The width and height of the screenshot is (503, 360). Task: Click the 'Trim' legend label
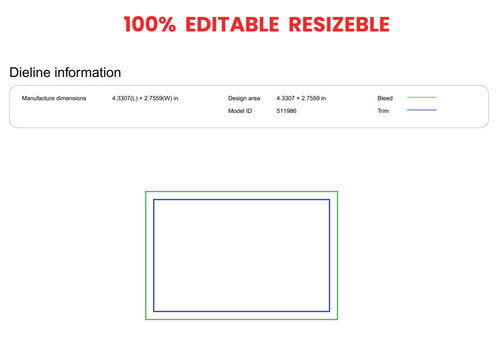(x=383, y=111)
